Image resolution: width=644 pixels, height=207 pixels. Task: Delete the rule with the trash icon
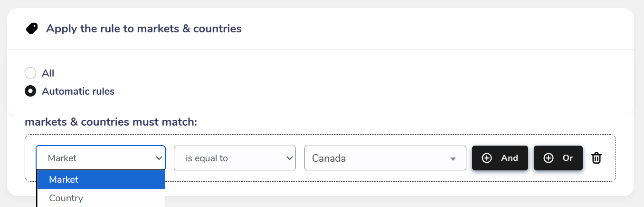click(x=597, y=158)
